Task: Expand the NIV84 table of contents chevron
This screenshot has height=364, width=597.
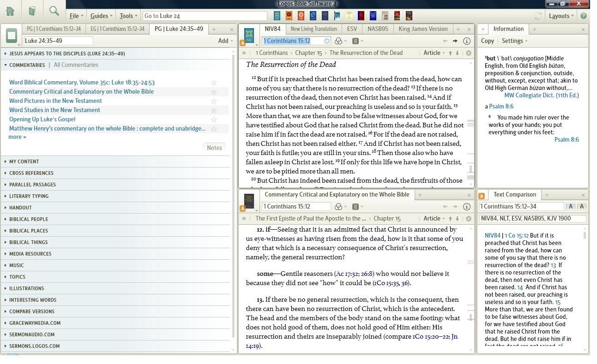Action: coord(244,53)
